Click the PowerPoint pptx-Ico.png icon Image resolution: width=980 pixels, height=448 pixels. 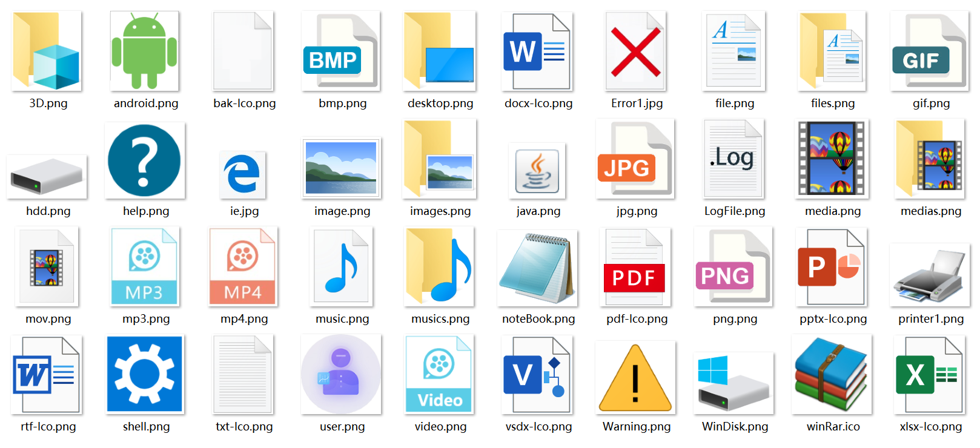832,266
